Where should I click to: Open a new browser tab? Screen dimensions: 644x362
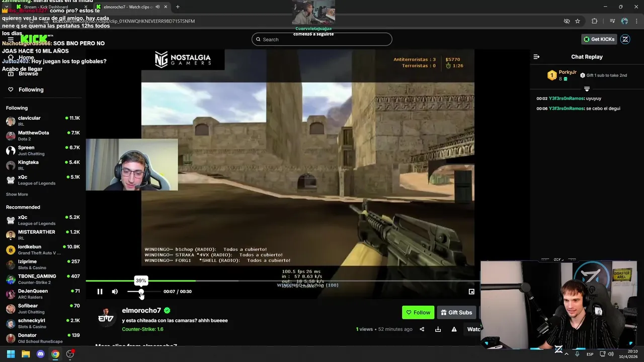click(x=178, y=7)
